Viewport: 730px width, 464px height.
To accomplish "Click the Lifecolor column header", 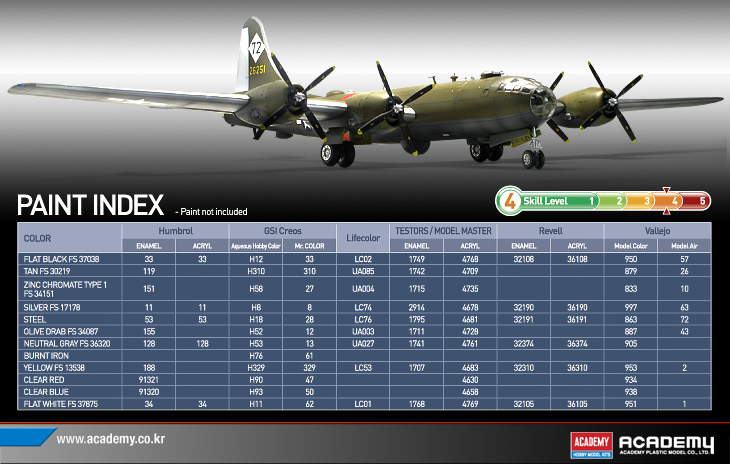I will coord(363,238).
